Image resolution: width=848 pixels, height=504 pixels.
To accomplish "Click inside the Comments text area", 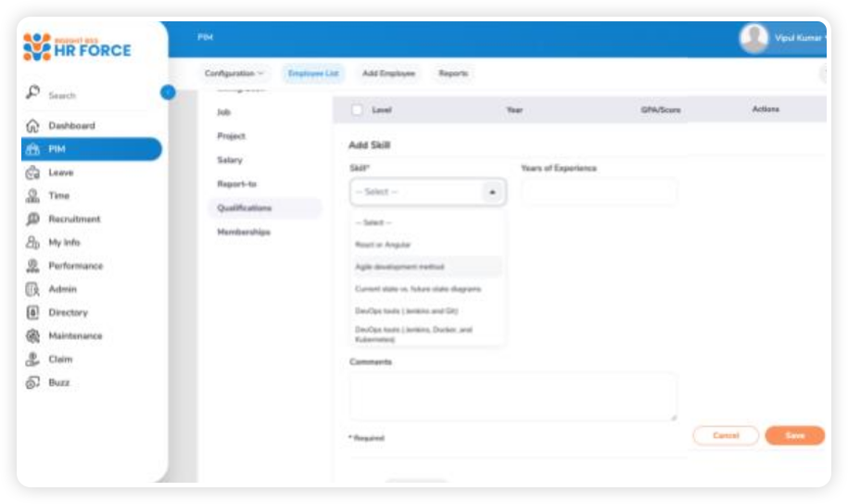I will click(x=513, y=397).
